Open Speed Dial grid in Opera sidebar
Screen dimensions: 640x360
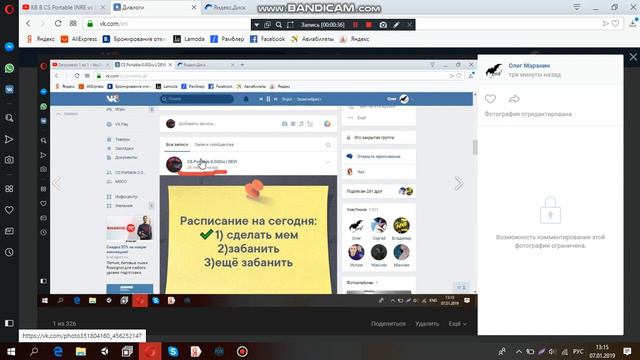click(x=9, y=189)
